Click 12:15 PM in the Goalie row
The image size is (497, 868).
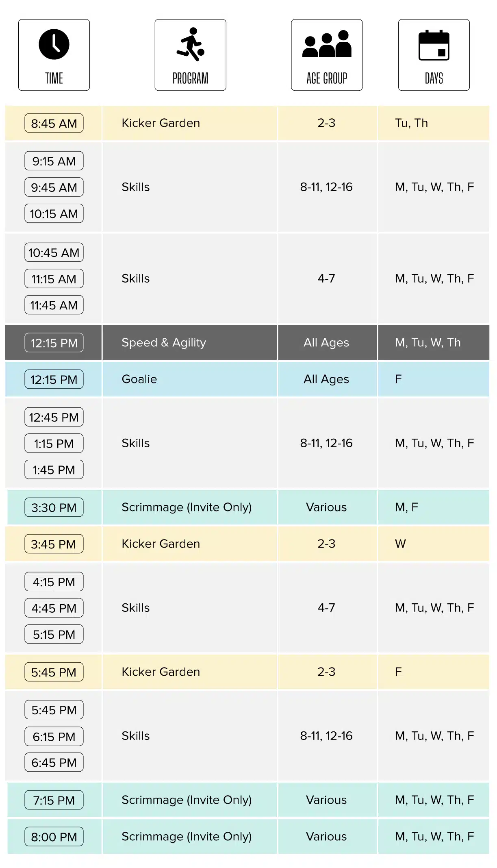click(x=54, y=379)
